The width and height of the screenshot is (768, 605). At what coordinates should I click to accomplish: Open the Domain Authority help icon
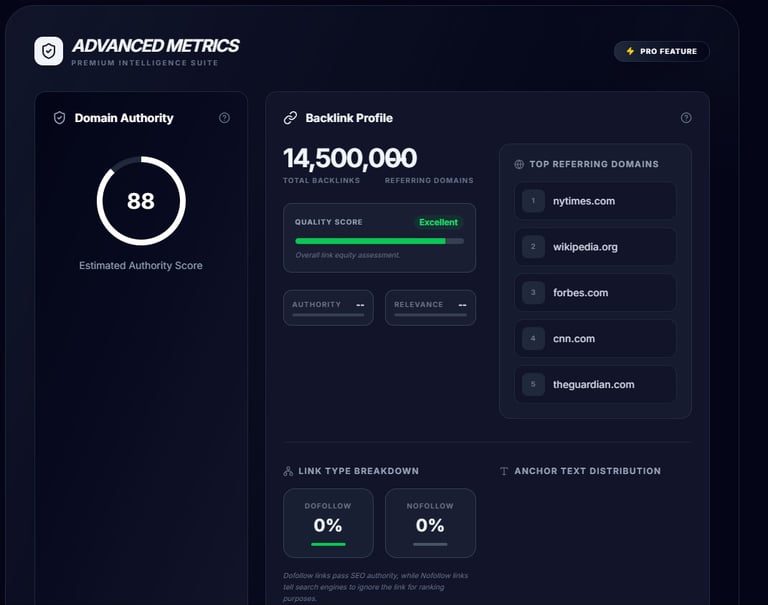[224, 118]
